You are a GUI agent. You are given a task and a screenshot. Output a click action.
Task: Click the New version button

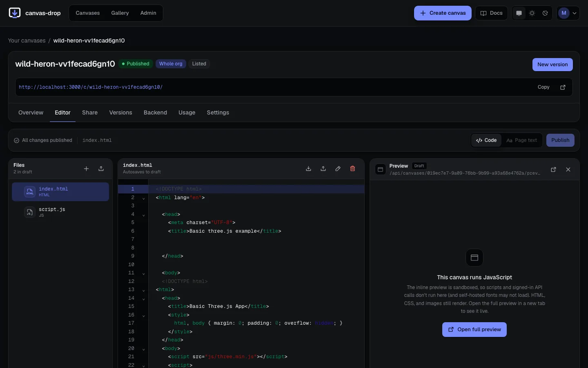tap(552, 65)
